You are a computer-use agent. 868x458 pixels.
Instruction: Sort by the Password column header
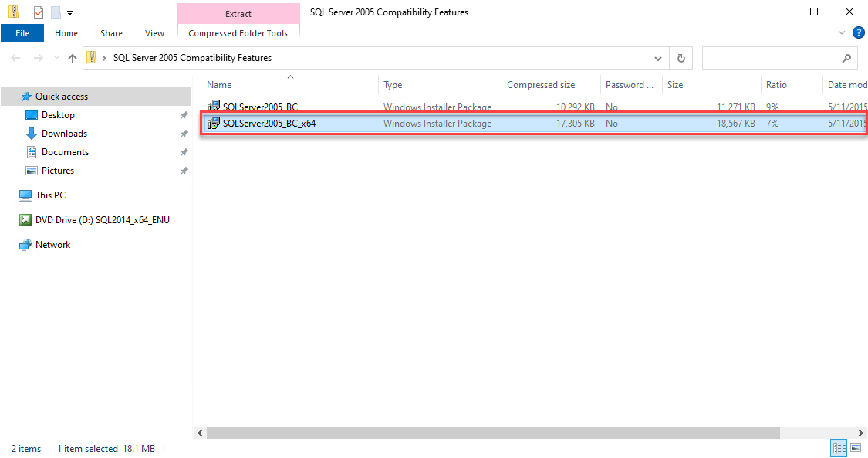(631, 85)
